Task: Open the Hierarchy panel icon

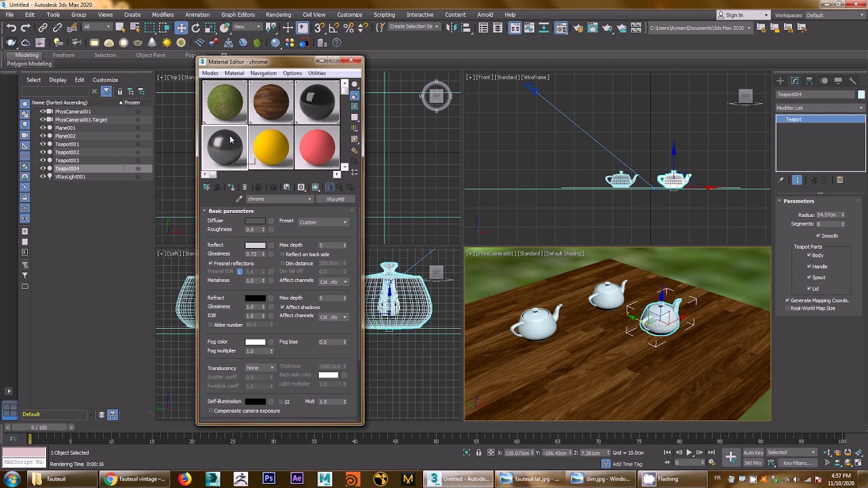Action: click(809, 81)
